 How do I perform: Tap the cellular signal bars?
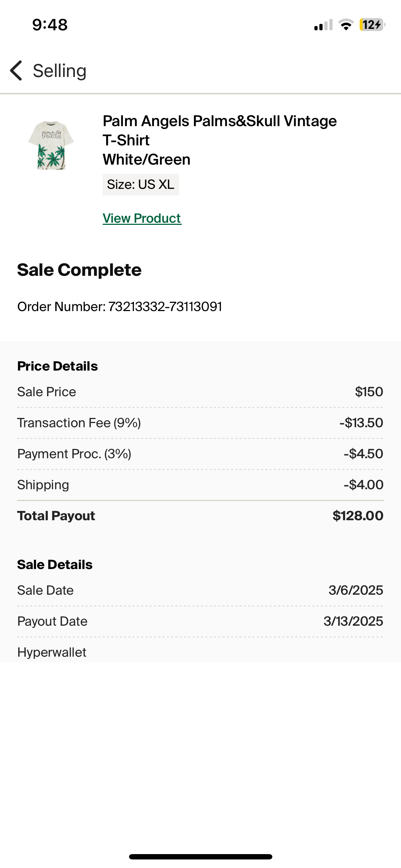tap(323, 25)
